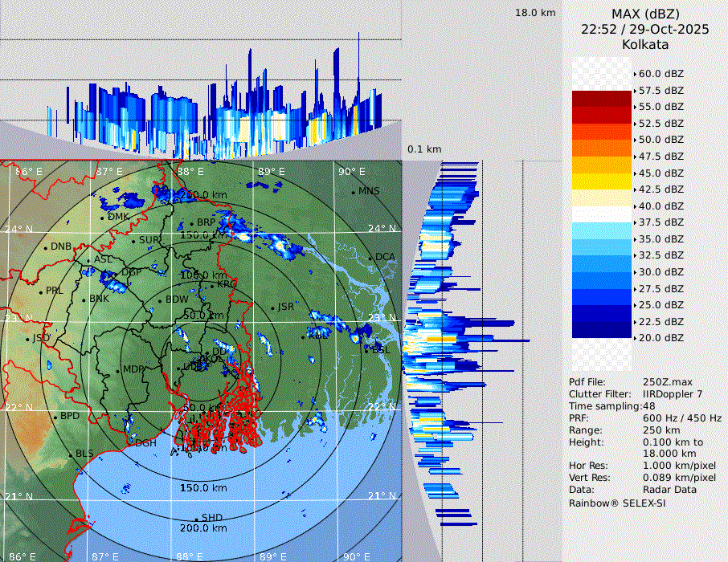This screenshot has width=728, height=562.
Task: Click the MNS station marker dot
Action: coord(353,192)
